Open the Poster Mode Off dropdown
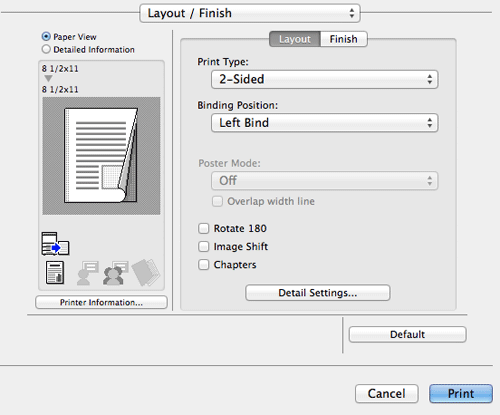Image resolution: width=500 pixels, height=415 pixels. point(324,181)
